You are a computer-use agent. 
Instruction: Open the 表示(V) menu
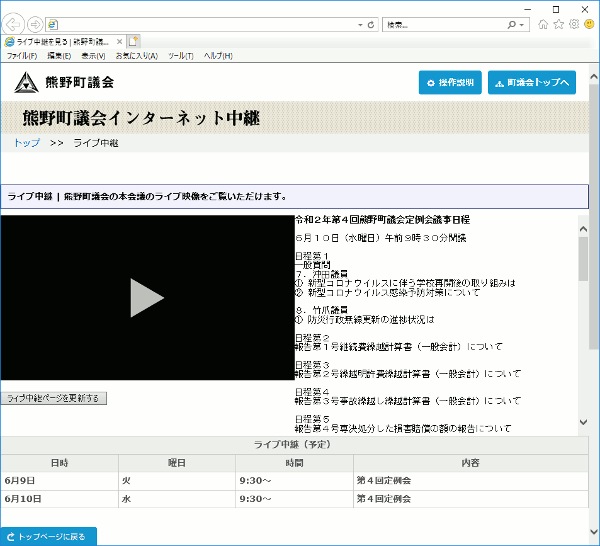(93, 56)
